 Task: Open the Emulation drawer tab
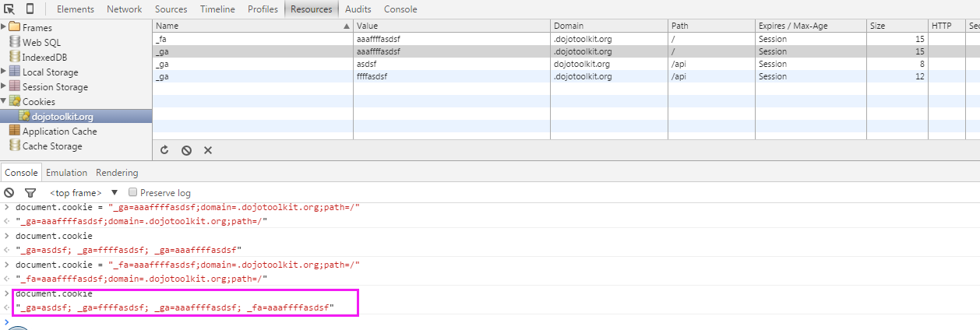click(x=66, y=173)
